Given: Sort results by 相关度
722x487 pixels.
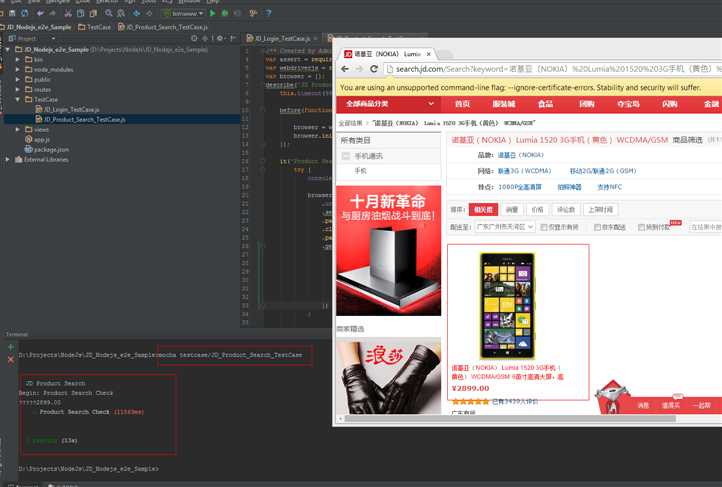Looking at the screenshot, I should point(483,210).
